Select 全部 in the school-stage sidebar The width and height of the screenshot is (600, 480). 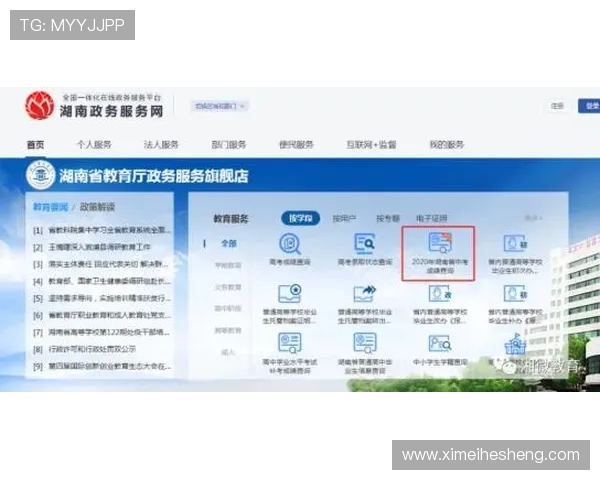(229, 243)
